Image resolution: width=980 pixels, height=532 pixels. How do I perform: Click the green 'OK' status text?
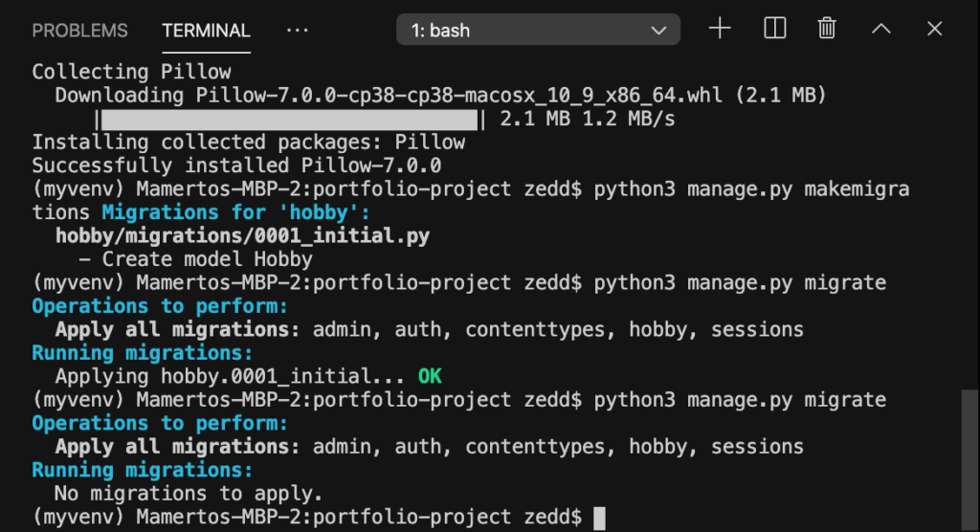[x=430, y=376]
